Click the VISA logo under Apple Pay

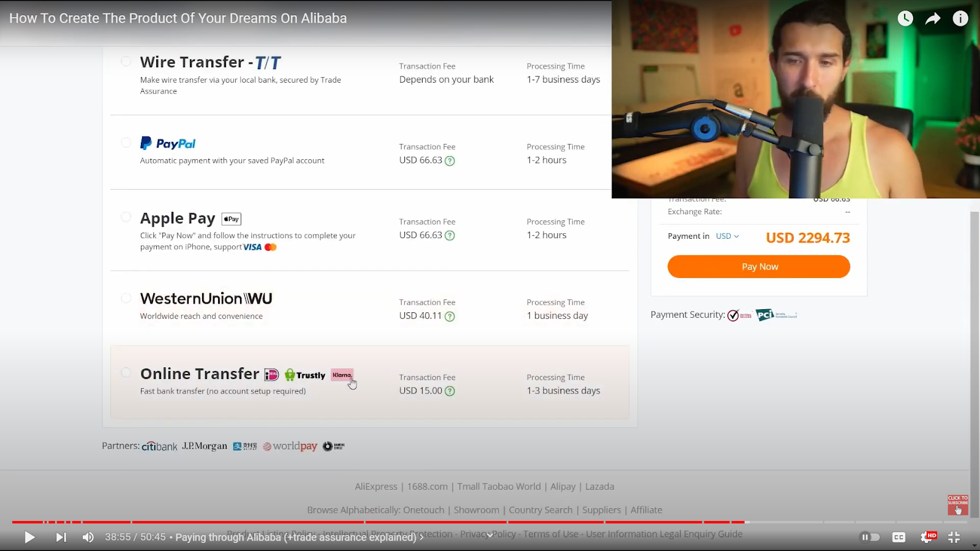252,247
